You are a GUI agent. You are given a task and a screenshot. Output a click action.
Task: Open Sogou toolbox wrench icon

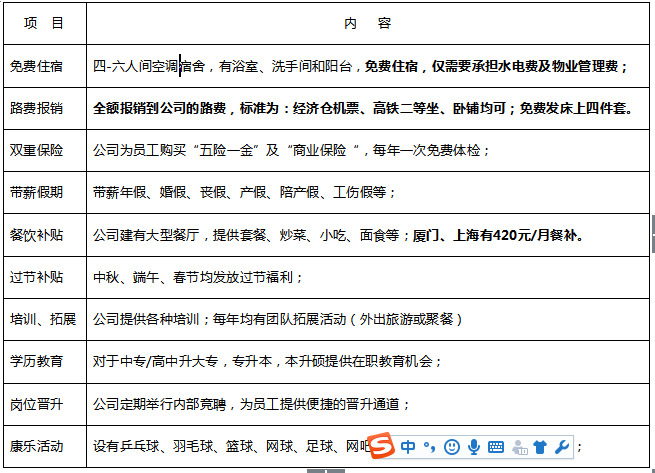point(562,446)
